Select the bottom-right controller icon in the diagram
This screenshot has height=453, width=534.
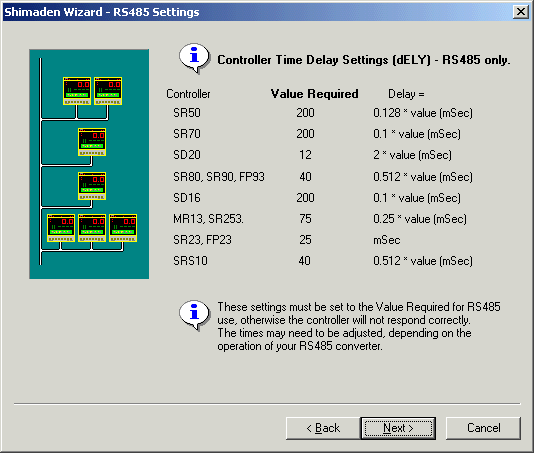[x=123, y=228]
